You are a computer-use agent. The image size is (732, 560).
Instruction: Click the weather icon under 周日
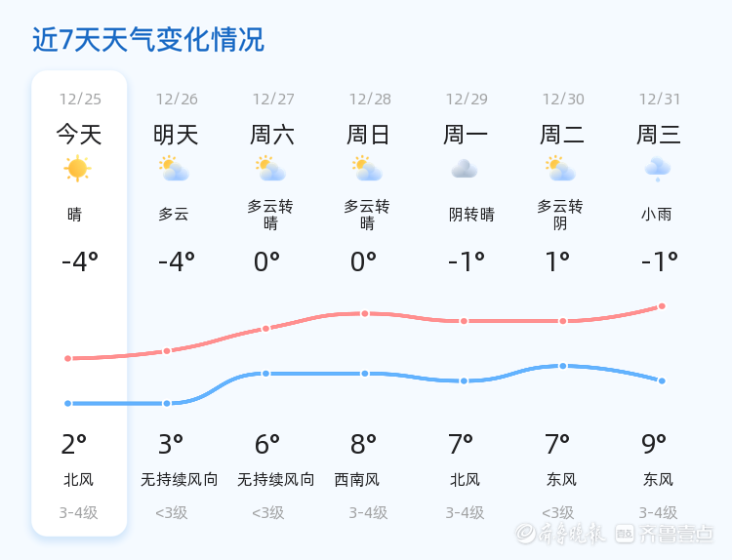click(x=367, y=169)
